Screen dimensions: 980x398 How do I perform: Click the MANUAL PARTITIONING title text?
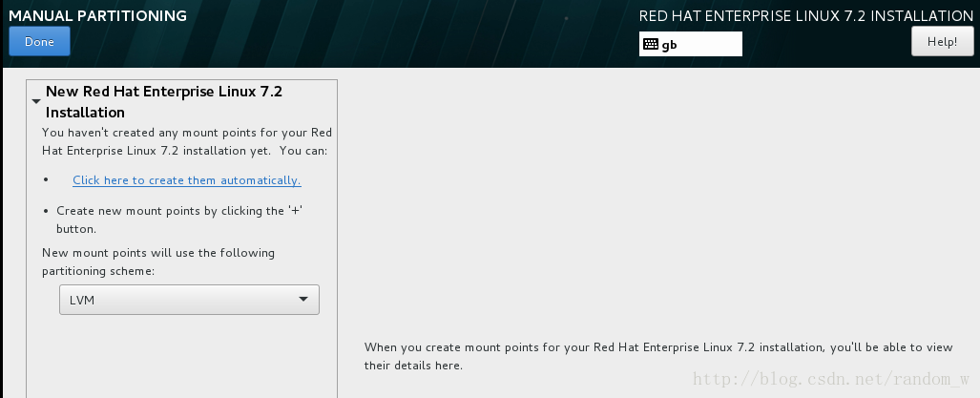97,15
